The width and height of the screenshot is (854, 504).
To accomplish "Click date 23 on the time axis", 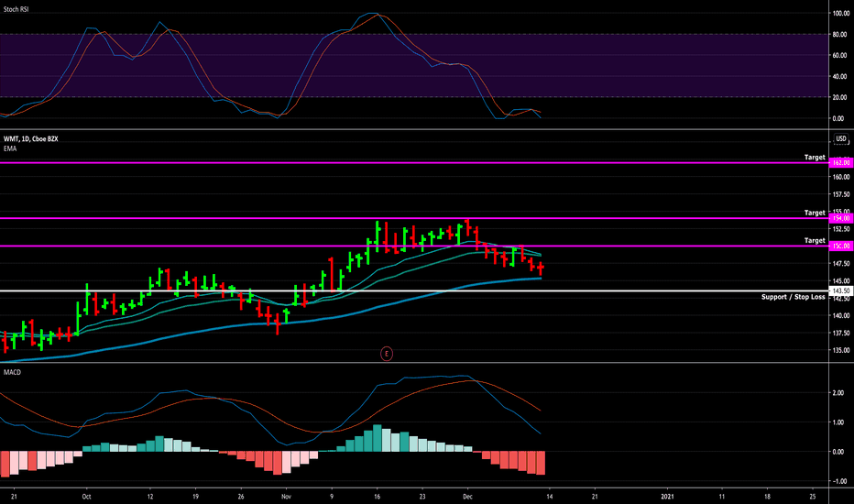I will [422, 497].
